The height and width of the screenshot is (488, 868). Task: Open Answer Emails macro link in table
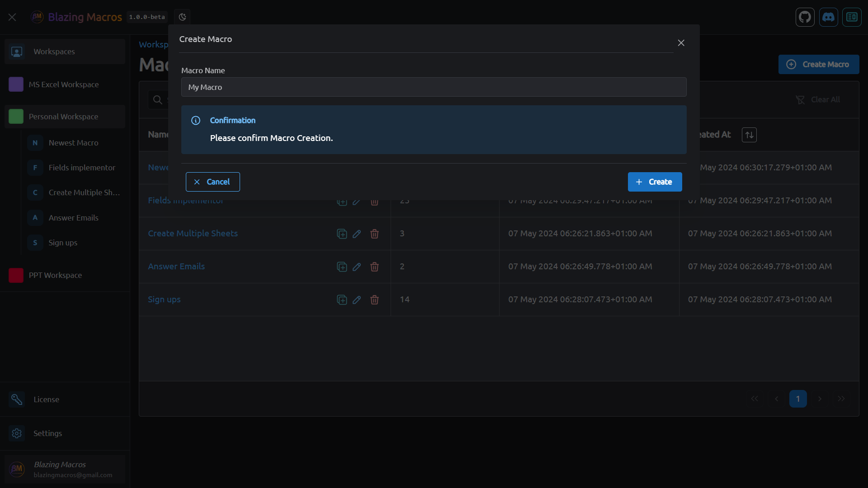point(176,267)
